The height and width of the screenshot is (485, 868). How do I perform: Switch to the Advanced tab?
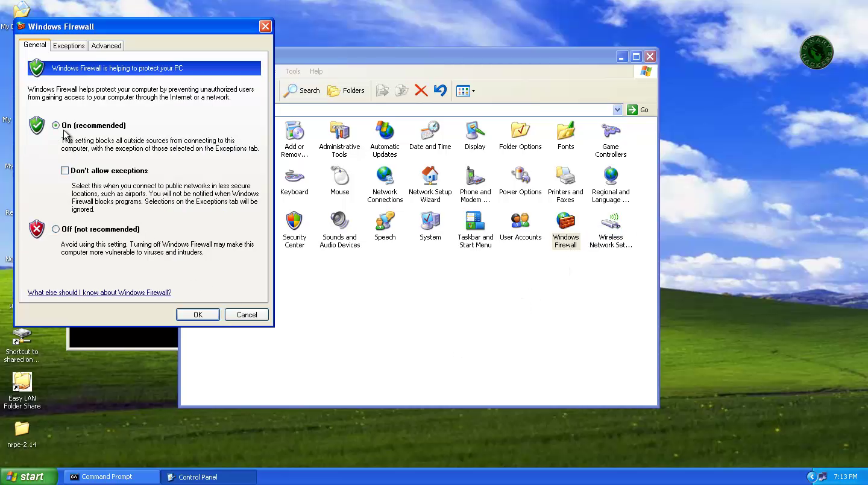pyautogui.click(x=106, y=46)
